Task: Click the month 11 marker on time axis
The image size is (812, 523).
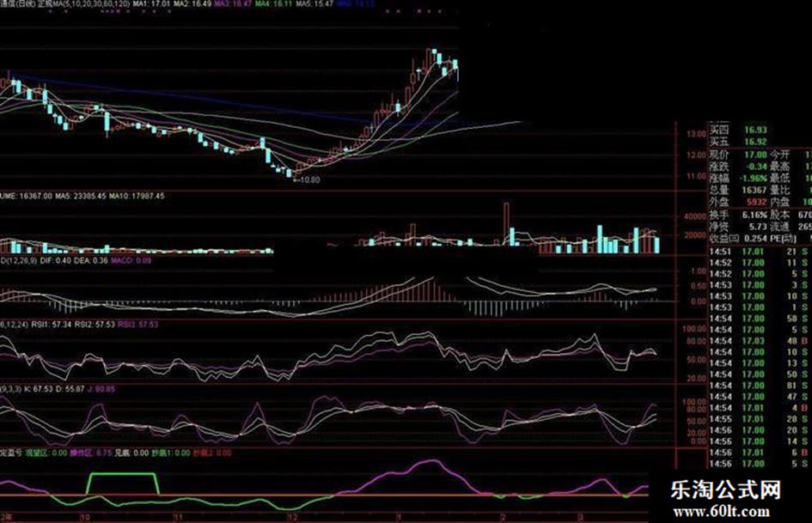Action: pos(178,517)
